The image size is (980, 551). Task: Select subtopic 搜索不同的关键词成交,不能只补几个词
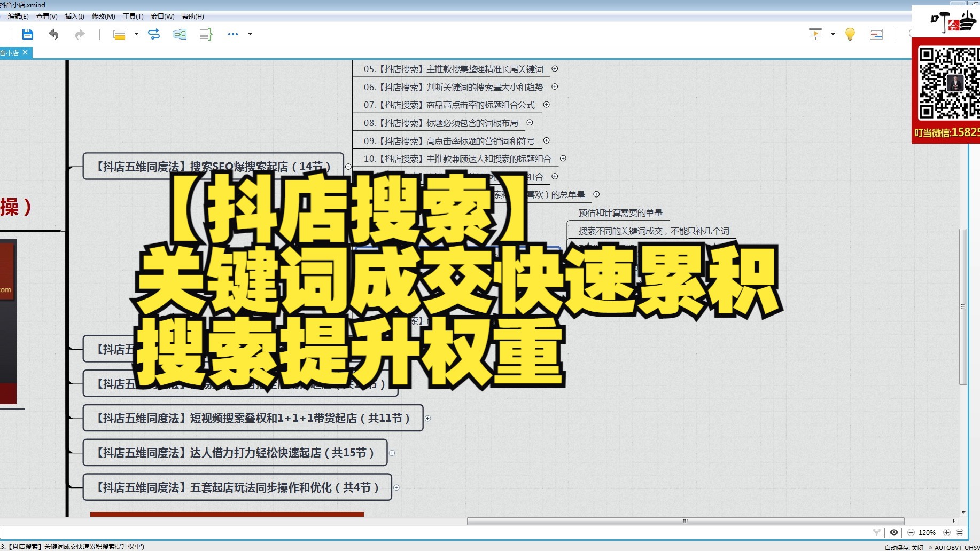tap(654, 231)
